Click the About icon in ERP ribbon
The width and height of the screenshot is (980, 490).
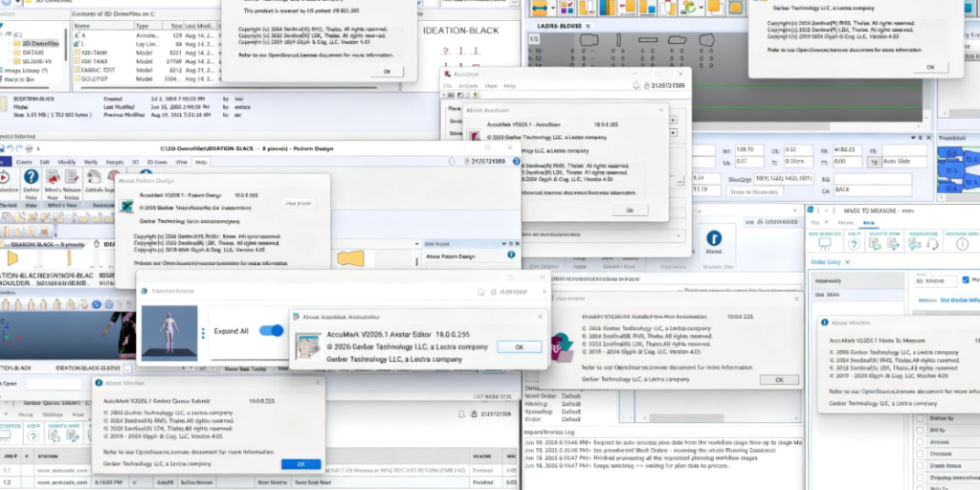tap(714, 238)
